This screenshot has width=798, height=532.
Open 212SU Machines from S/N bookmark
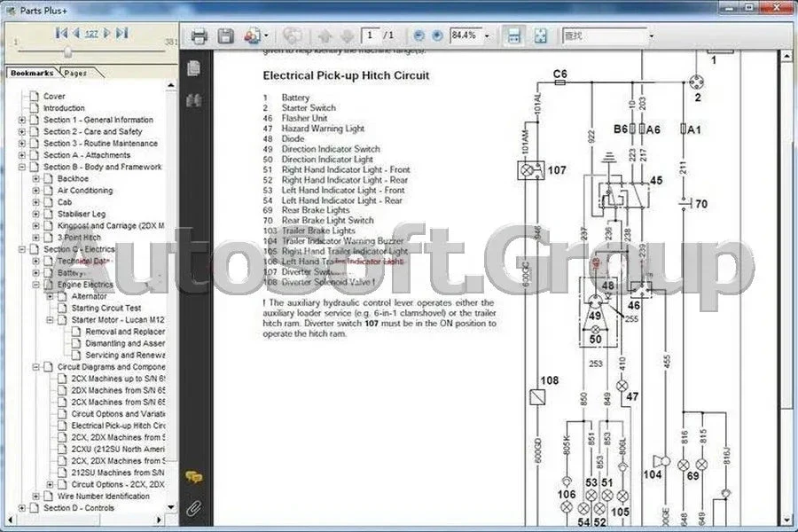tap(118, 473)
